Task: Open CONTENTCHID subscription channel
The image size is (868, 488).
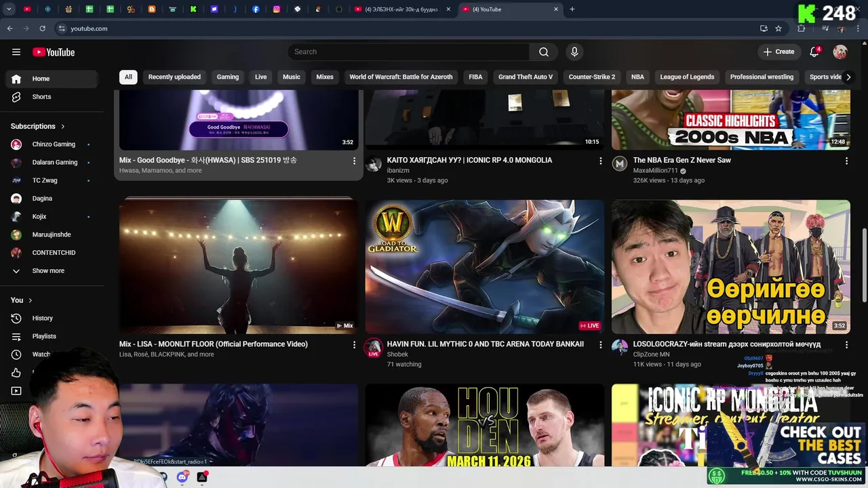Action: (54, 253)
